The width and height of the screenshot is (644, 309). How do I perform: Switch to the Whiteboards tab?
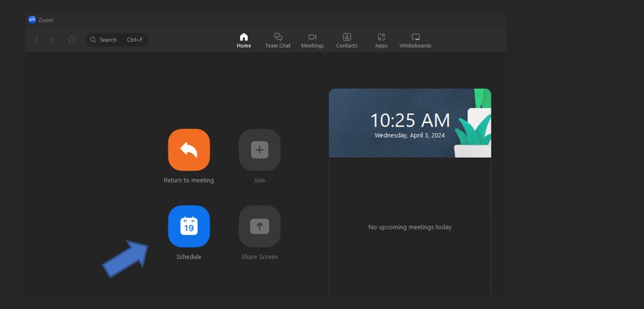(x=416, y=41)
